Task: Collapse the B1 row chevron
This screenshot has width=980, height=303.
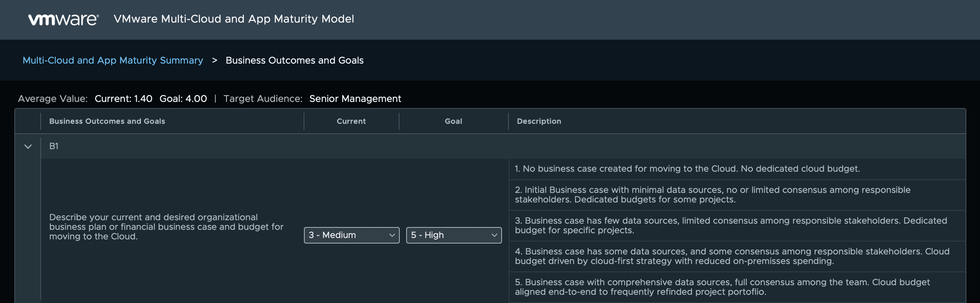Action: [28, 147]
